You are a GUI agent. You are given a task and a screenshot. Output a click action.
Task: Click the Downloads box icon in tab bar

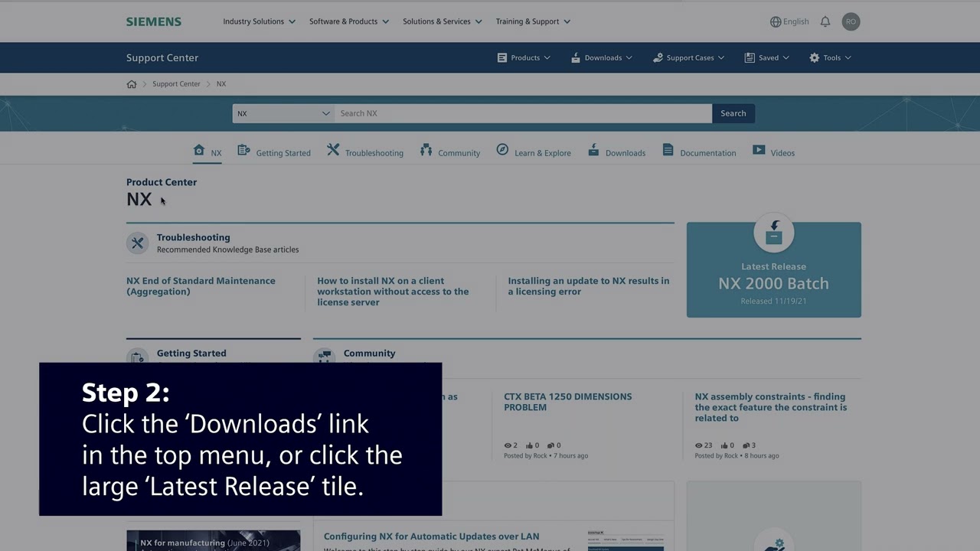(x=593, y=150)
